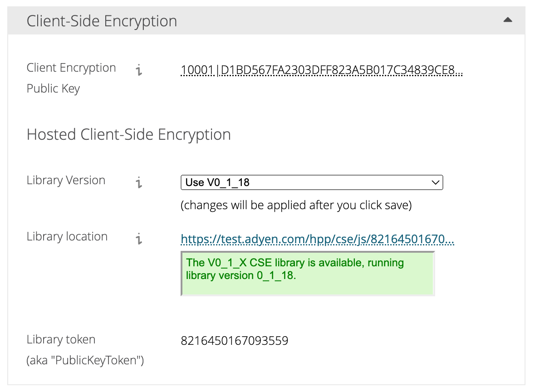This screenshot has width=540, height=392.
Task: Select the Library token value 8216450167093559
Action: point(234,340)
